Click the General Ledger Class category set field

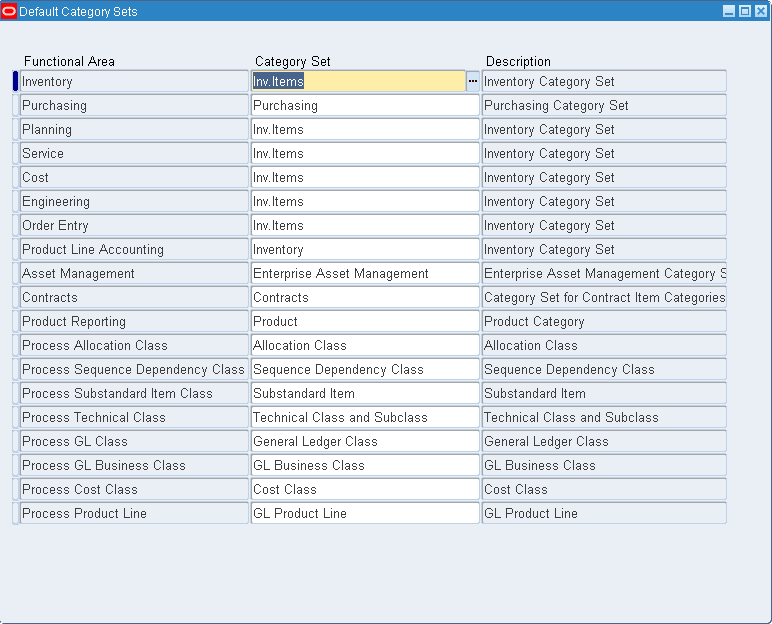[x=365, y=441]
